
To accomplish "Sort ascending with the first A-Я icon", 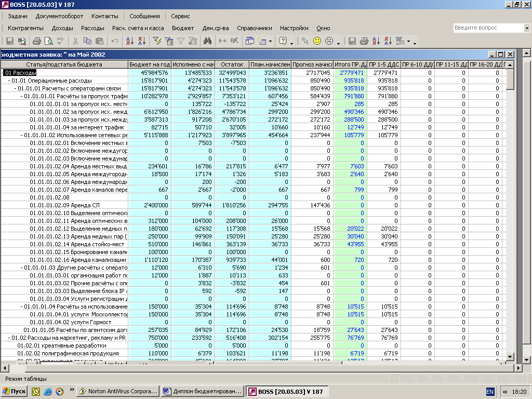I will 129,41.
